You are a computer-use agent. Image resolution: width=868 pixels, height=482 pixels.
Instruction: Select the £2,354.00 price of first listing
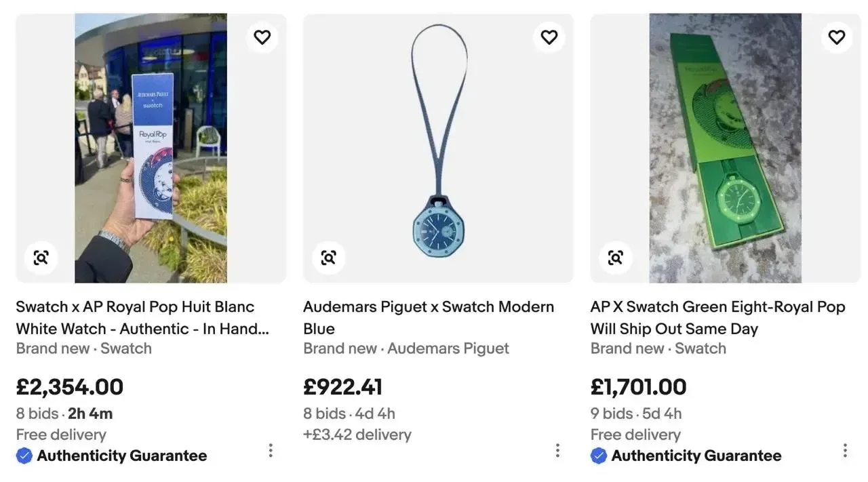click(x=70, y=387)
